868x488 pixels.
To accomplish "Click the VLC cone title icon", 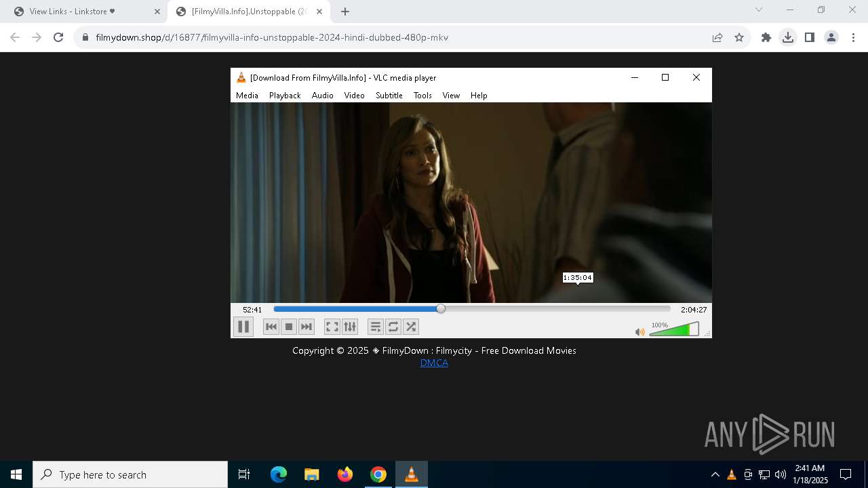I will tap(241, 78).
